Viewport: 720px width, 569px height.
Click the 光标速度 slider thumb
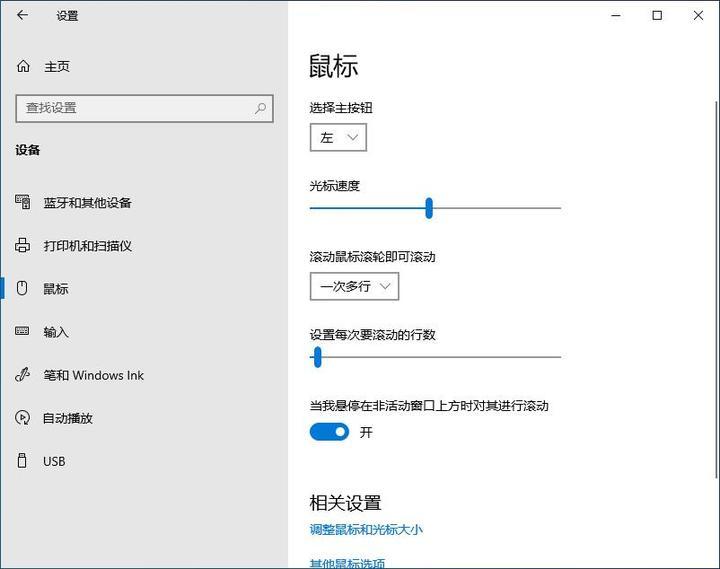(x=429, y=207)
